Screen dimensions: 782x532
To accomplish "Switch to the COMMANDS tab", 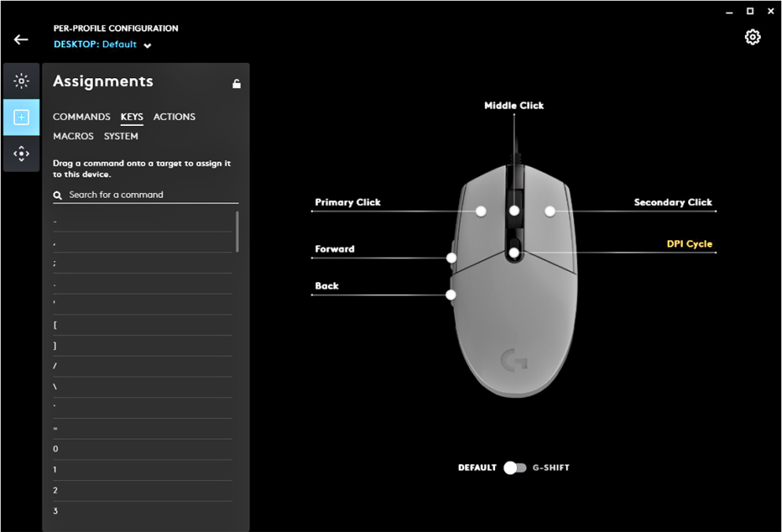I will coord(81,117).
